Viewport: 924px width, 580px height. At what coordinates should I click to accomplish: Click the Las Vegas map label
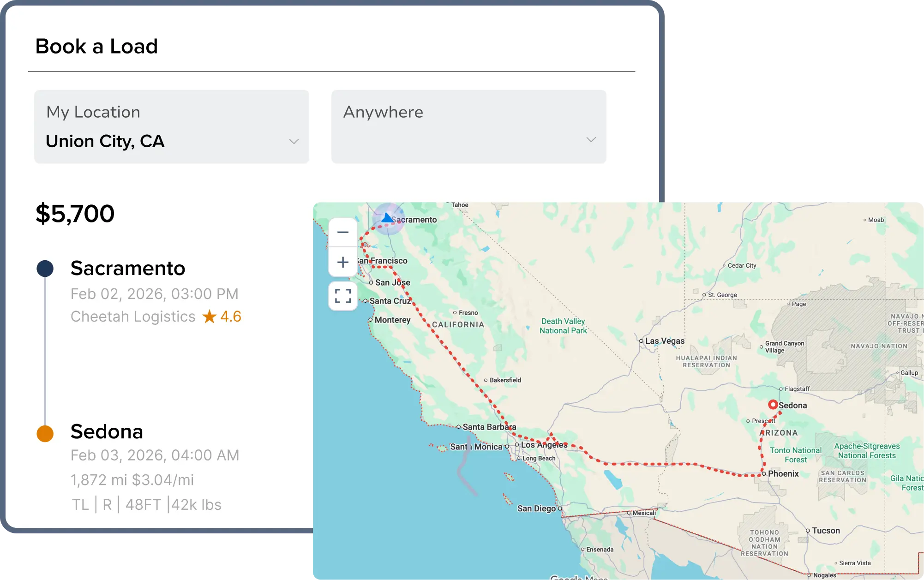[x=665, y=341]
